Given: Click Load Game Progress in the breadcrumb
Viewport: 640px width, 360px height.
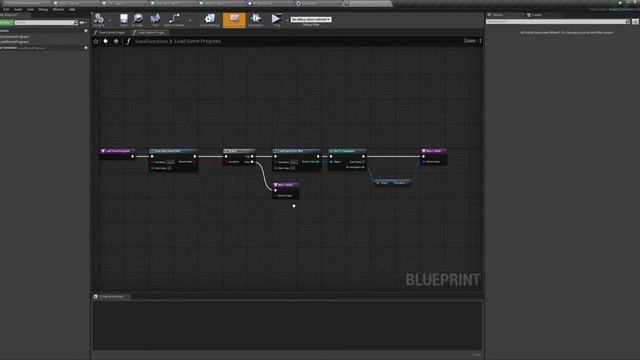Looking at the screenshot, I should tap(198, 41).
